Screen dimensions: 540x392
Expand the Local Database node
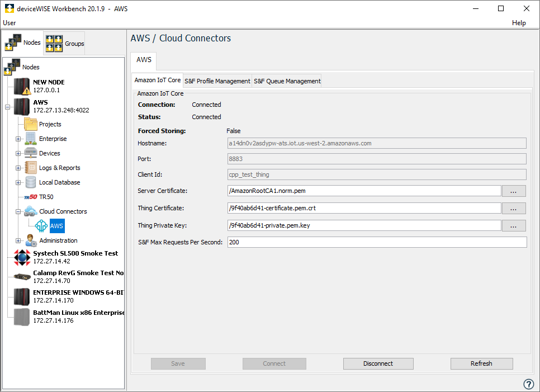(18, 182)
